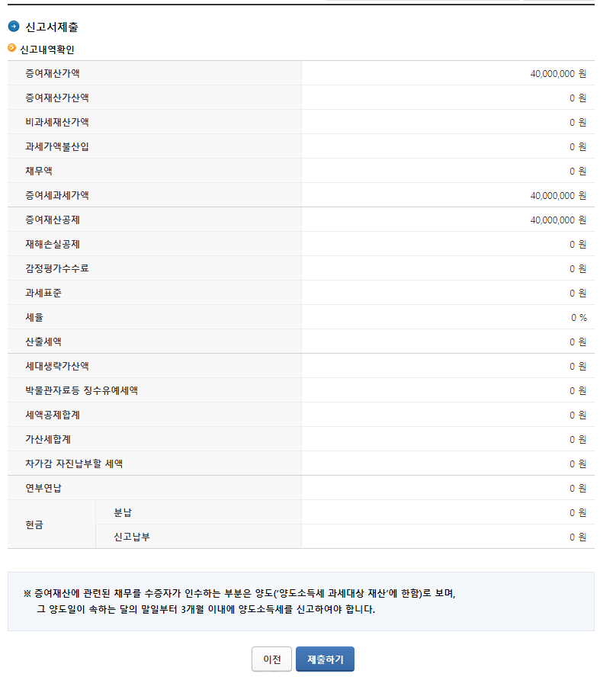The height and width of the screenshot is (680, 616).
Task: Select the 신고서제출 heading text
Action: (52, 27)
